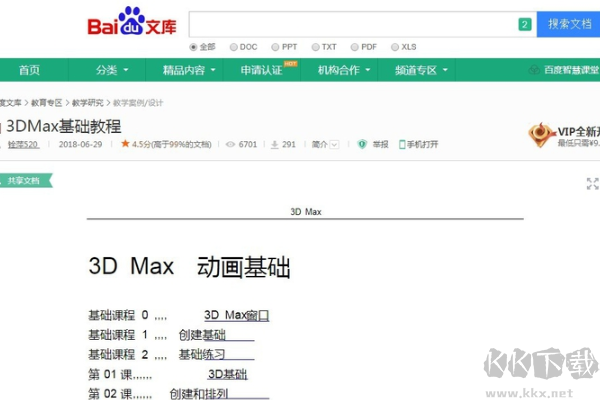Click the fullscreen expand icon
Viewport: 600px width, 400px height.
pyautogui.click(x=592, y=183)
